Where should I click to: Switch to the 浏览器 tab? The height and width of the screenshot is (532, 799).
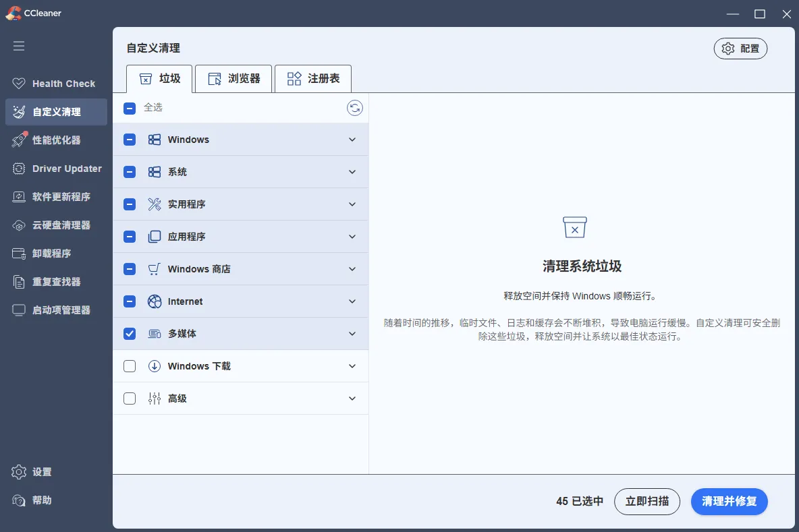233,79
